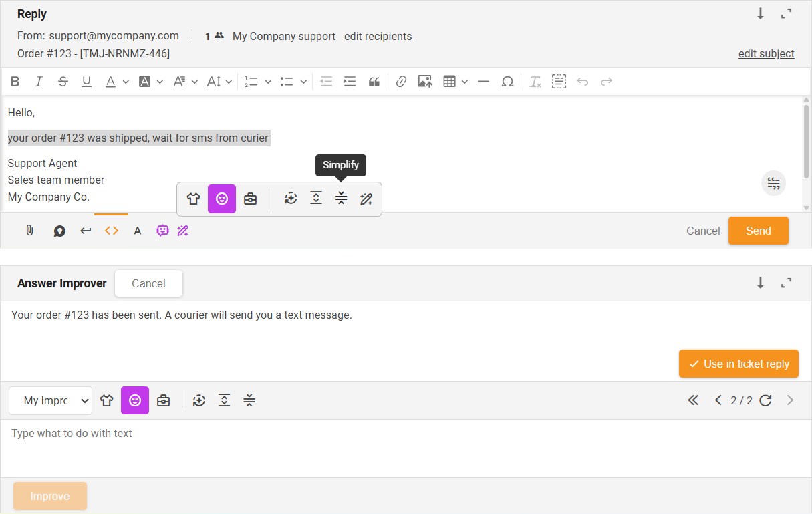This screenshot has width=812, height=514.
Task: Apply the Friendly tone smiley icon
Action: point(221,198)
